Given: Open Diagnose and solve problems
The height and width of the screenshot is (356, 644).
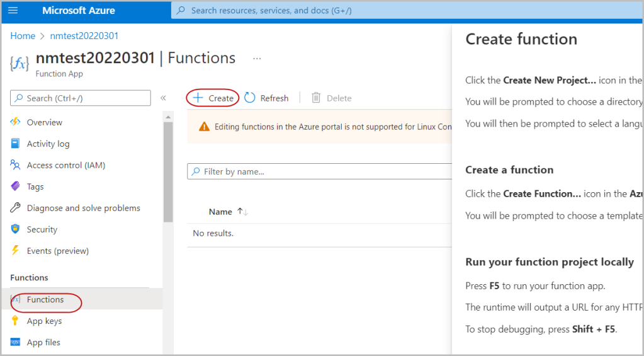Looking at the screenshot, I should pyautogui.click(x=83, y=208).
